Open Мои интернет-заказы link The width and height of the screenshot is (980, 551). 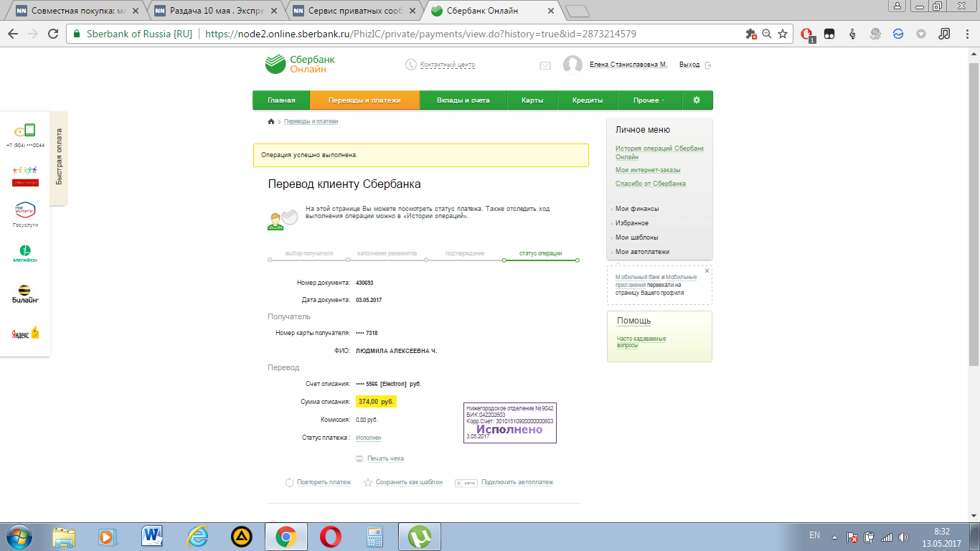click(648, 170)
